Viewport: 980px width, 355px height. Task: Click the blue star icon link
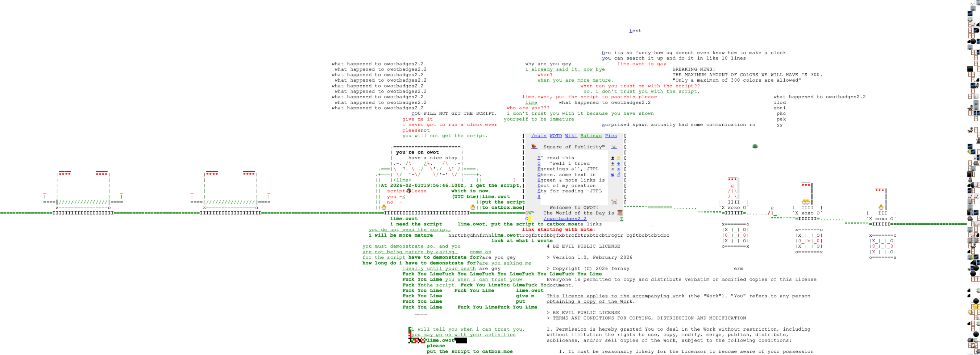(x=619, y=169)
